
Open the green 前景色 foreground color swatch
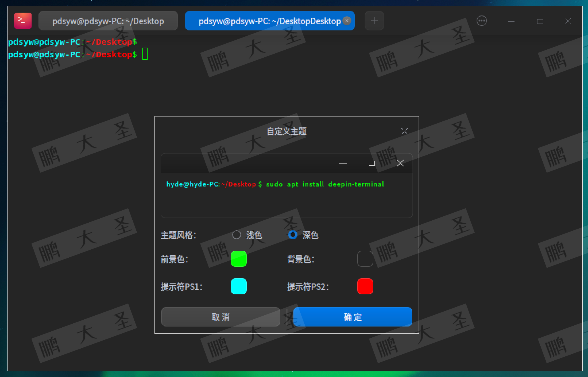[239, 259]
